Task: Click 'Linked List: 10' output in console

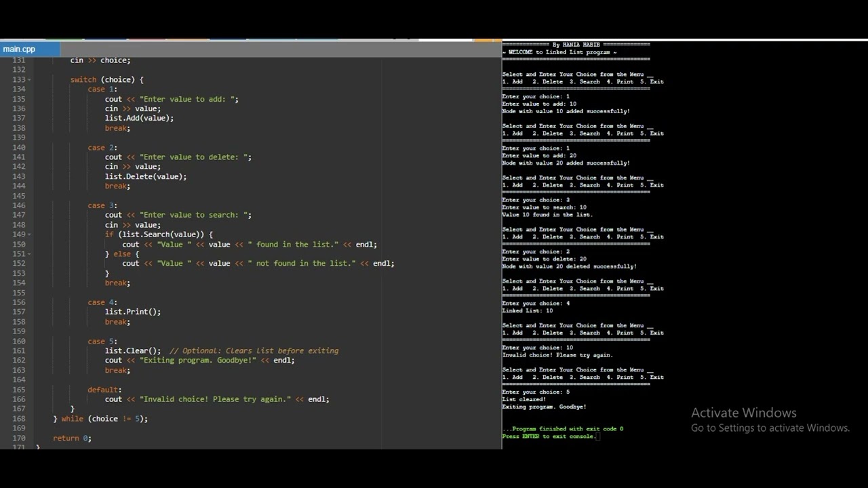Action: pyautogui.click(x=528, y=310)
